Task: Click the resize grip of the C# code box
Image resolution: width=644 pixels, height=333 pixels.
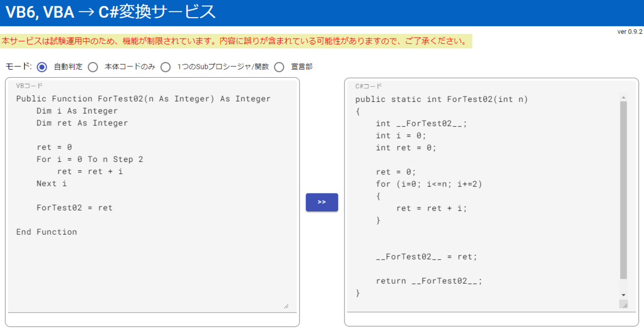Action: coord(623,305)
